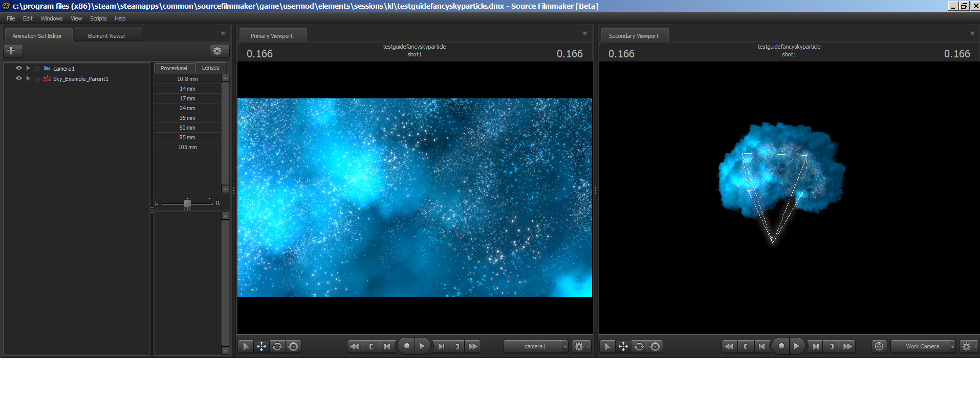
Task: Click the select tool arrow in Primary Viewport
Action: click(x=246, y=347)
